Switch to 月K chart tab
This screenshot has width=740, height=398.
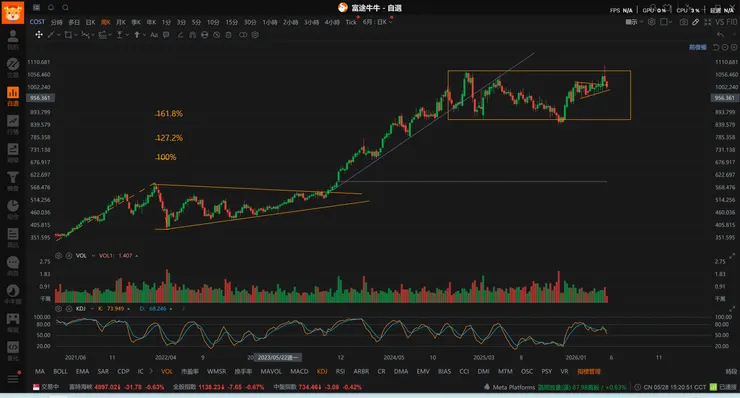pyautogui.click(x=121, y=22)
